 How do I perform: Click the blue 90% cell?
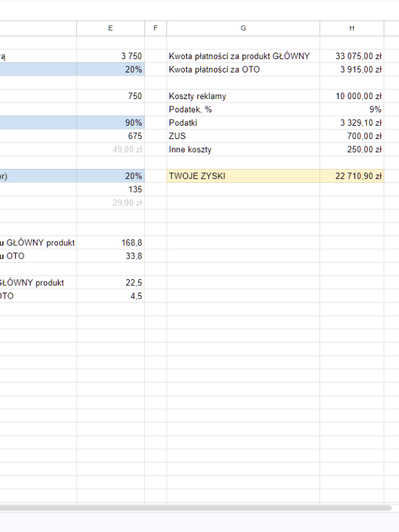pyautogui.click(x=110, y=123)
